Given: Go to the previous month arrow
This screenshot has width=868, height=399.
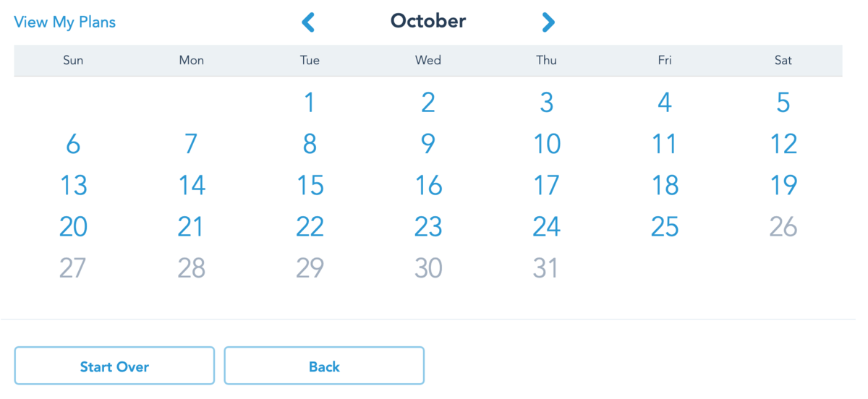Looking at the screenshot, I should (x=309, y=22).
